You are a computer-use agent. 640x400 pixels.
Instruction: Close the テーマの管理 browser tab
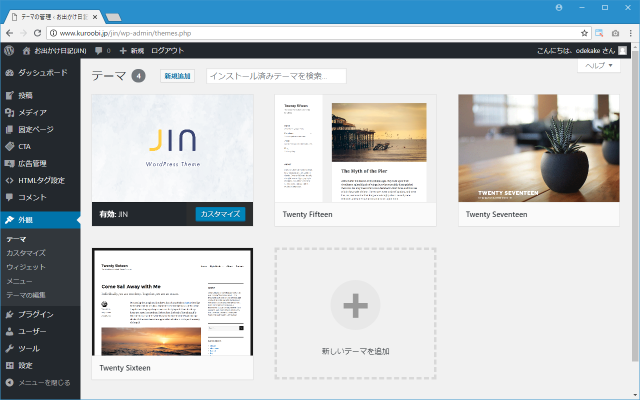tap(95, 17)
